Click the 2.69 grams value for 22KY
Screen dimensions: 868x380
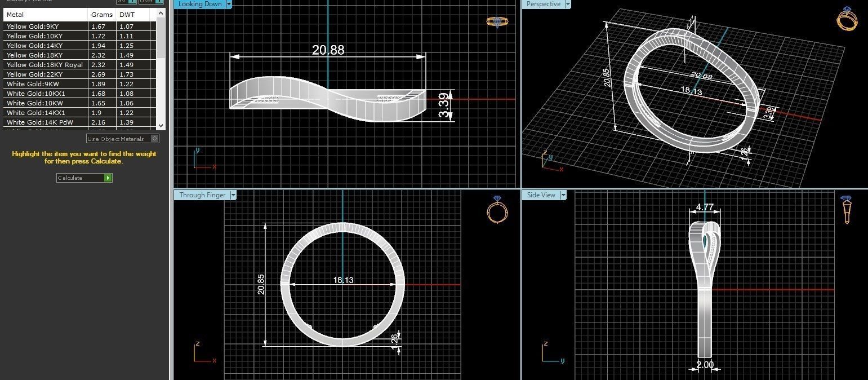click(98, 74)
